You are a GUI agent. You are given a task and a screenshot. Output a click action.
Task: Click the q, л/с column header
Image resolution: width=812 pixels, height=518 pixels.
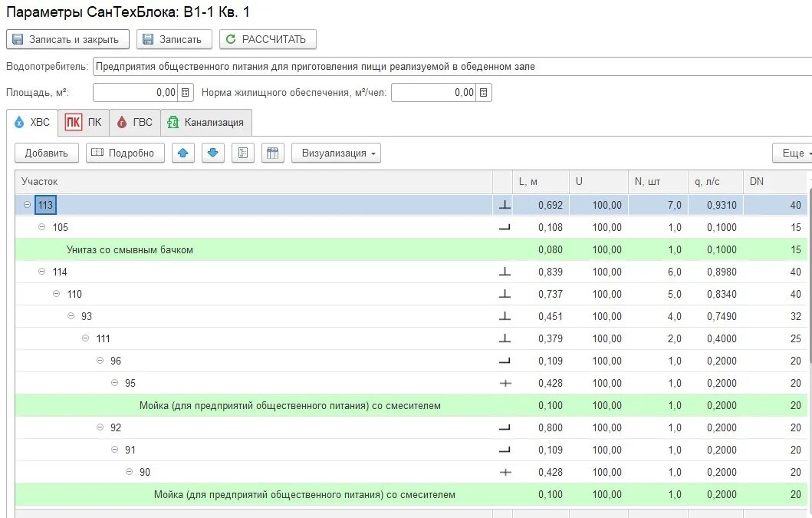tap(715, 181)
